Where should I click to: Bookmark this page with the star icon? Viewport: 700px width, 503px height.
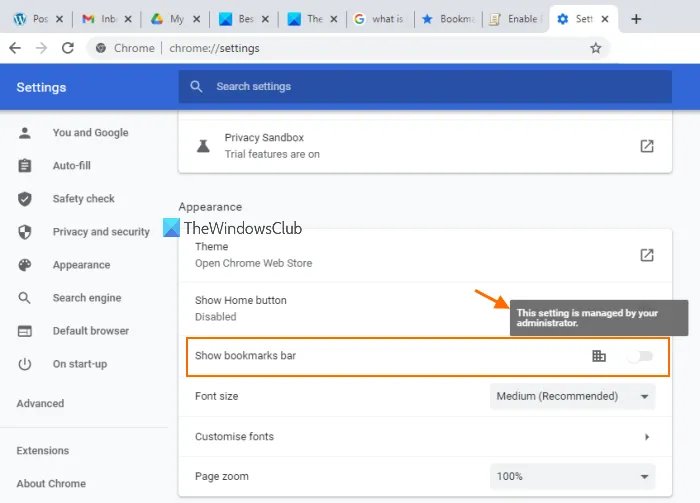point(595,48)
